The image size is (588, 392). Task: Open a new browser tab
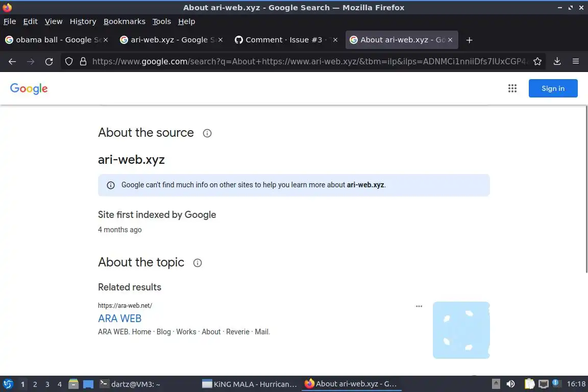469,40
